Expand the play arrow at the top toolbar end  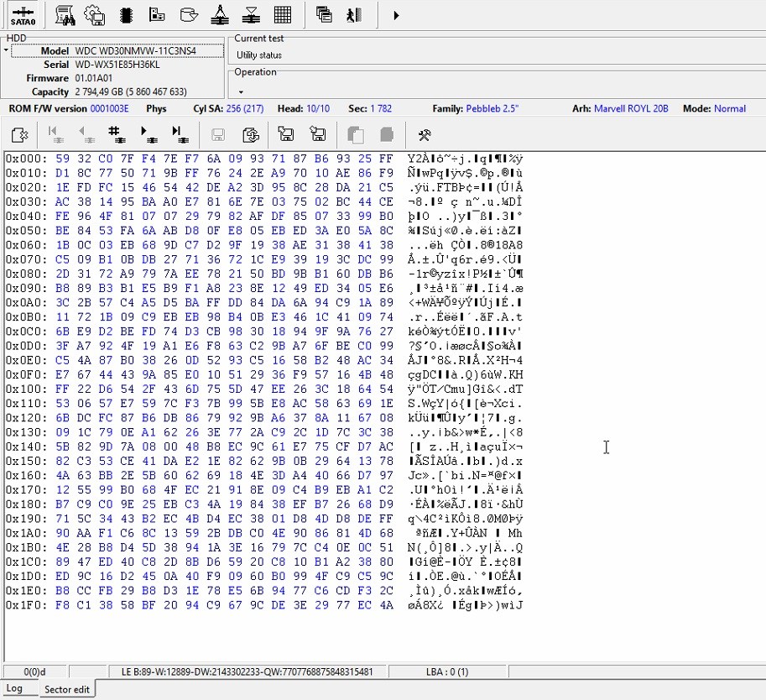pos(396,15)
